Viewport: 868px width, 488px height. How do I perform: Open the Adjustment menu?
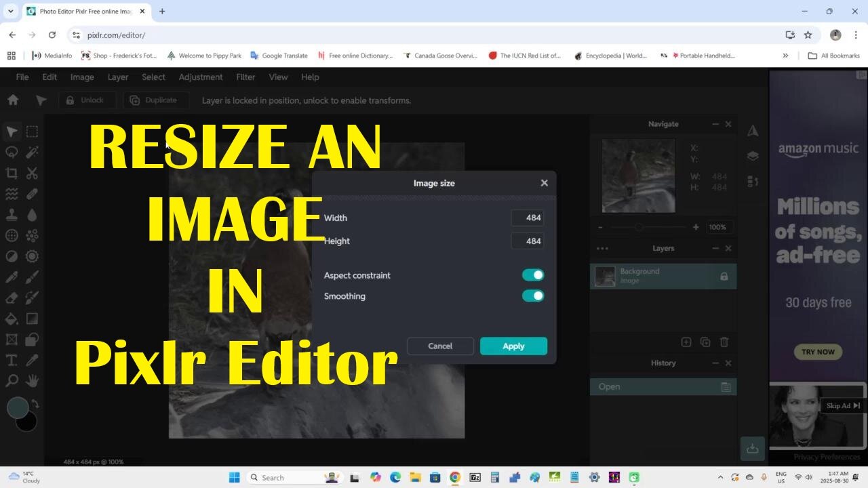coord(201,77)
